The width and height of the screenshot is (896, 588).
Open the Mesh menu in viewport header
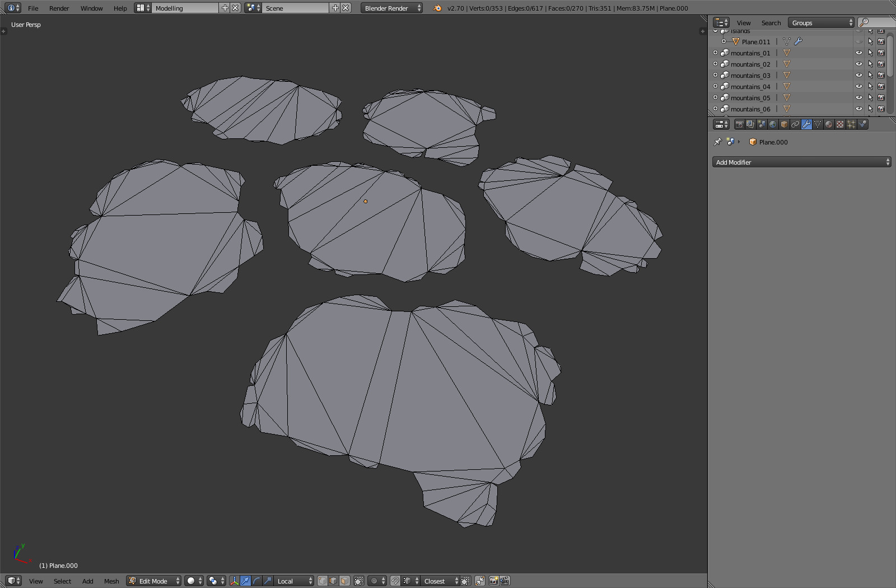[x=111, y=581]
